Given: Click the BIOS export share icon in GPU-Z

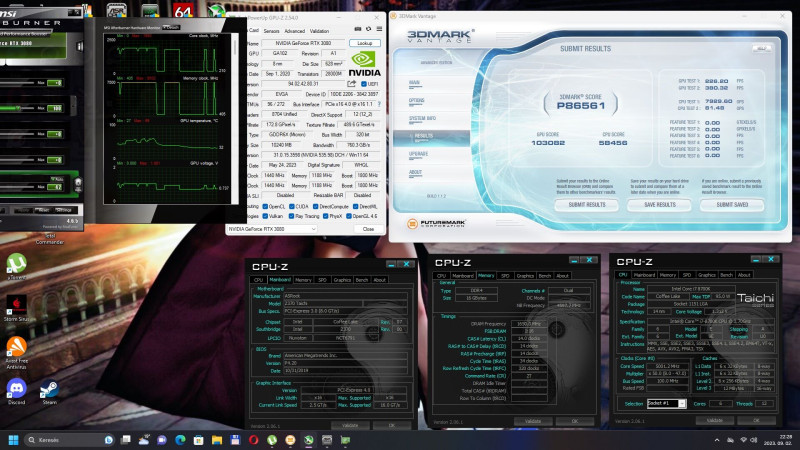Looking at the screenshot, I should [352, 84].
